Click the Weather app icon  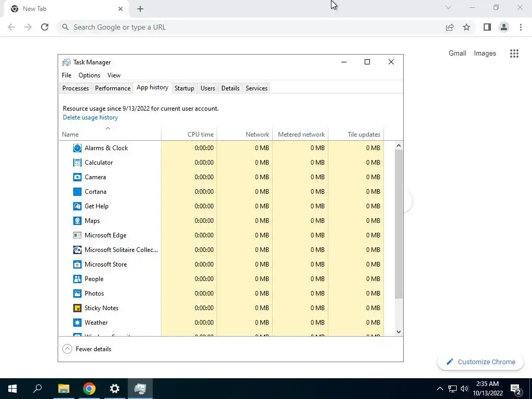point(77,323)
